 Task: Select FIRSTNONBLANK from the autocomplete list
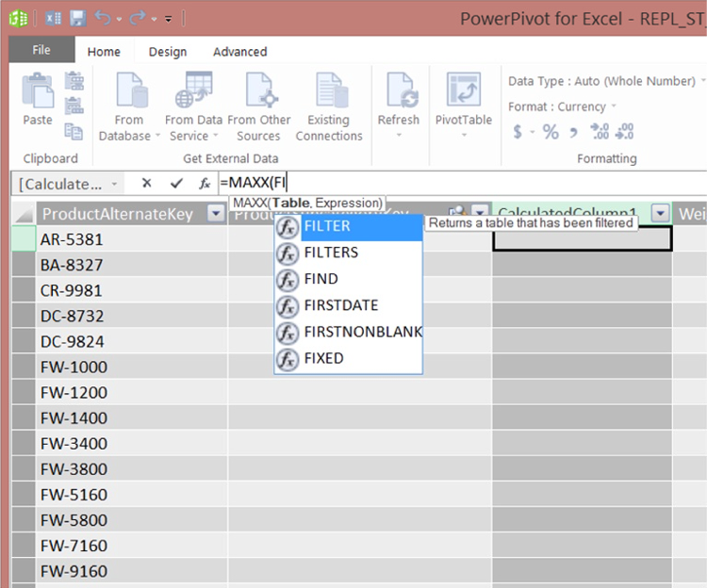362,332
